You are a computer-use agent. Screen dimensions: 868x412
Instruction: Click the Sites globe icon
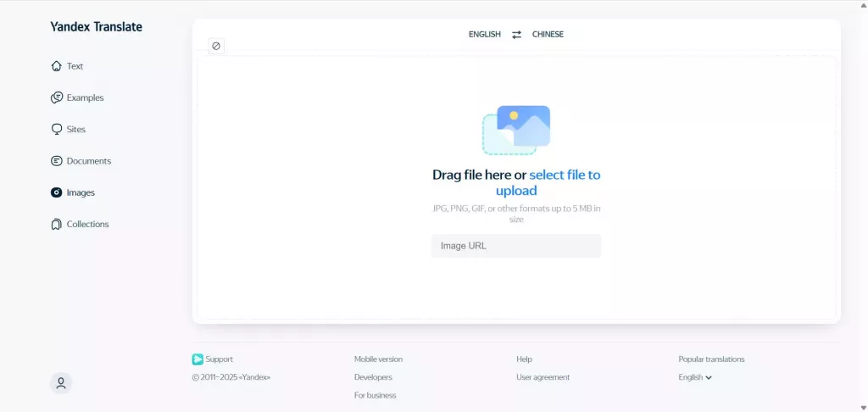[x=56, y=129]
